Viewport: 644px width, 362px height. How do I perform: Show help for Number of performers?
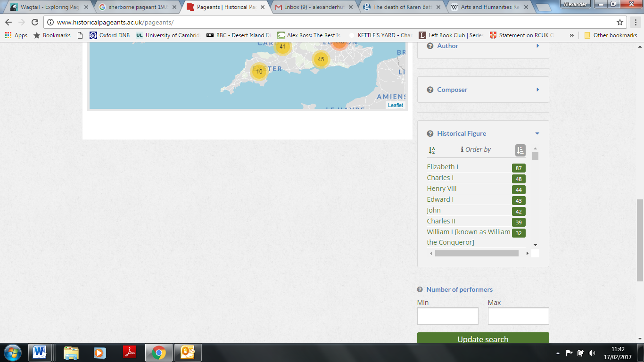(x=420, y=289)
